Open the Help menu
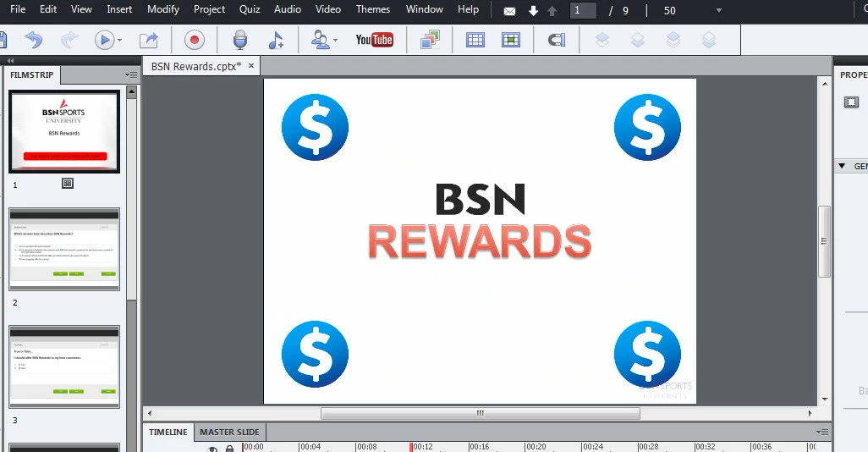Screen dimensions: 868x452 (x=468, y=9)
